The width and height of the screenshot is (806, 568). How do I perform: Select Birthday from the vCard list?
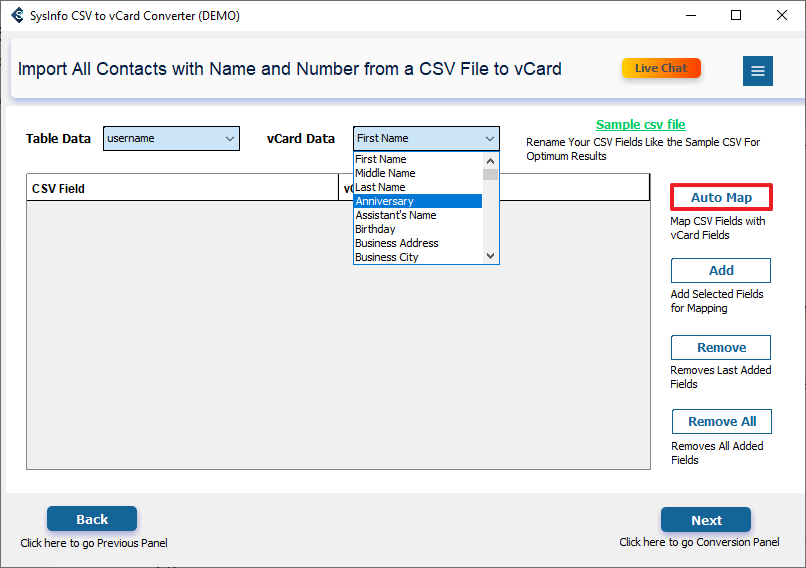[418, 229]
